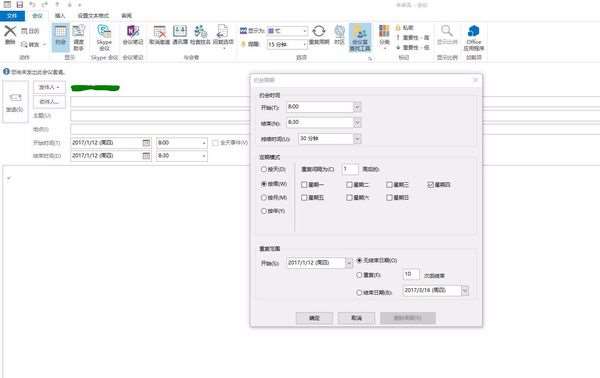Open the Room Finder (会议室查找工具) icon
Viewport: 600px width, 378px height.
click(x=360, y=31)
